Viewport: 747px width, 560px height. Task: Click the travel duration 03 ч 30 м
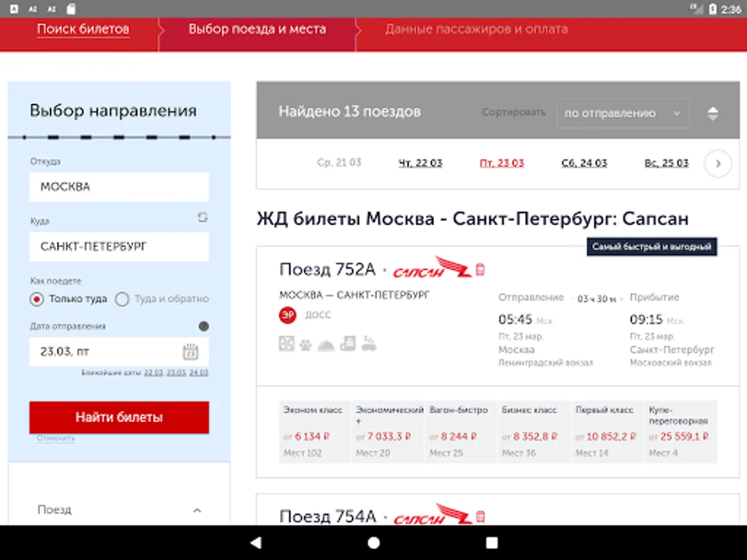596,299
